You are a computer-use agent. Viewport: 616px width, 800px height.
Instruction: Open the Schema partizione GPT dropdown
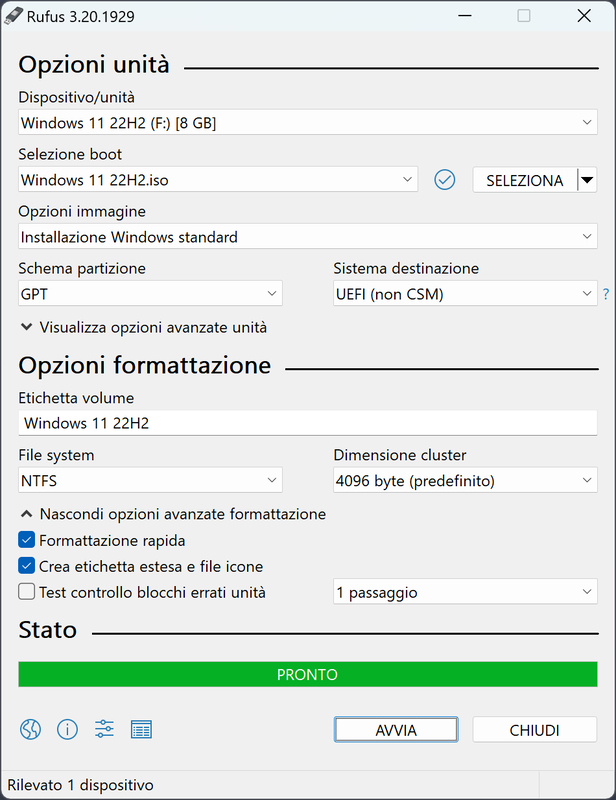[150, 294]
